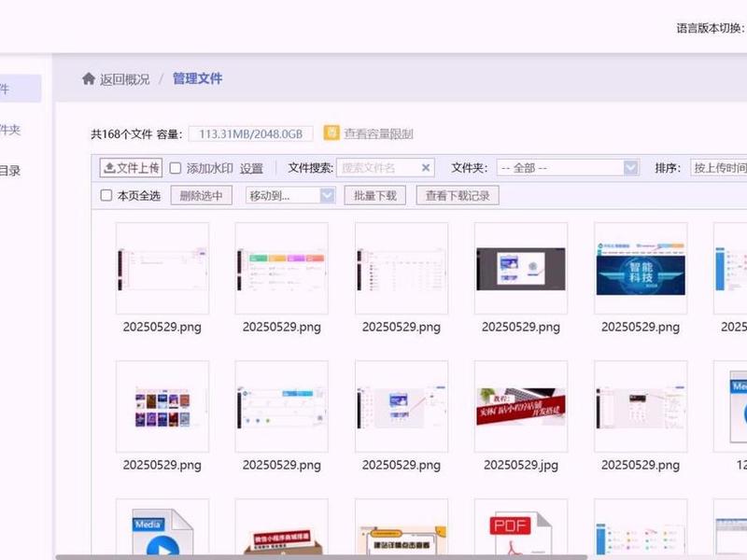Select the colorful dashboard cards thumbnail

pyautogui.click(x=282, y=268)
